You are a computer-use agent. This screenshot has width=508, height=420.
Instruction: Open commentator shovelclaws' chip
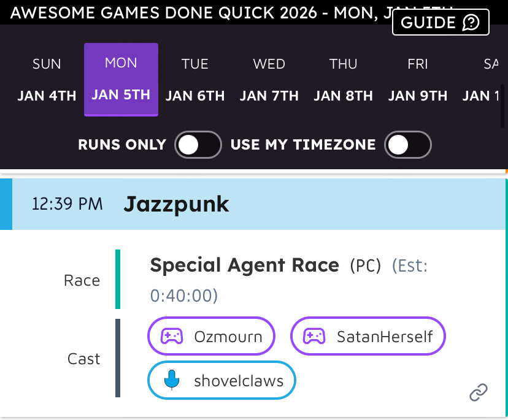click(222, 381)
